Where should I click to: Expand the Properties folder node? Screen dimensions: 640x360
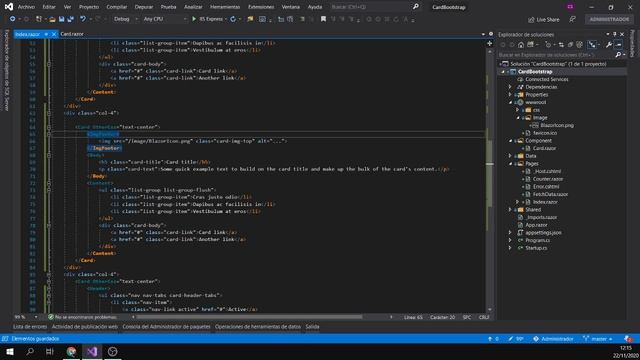pos(510,95)
